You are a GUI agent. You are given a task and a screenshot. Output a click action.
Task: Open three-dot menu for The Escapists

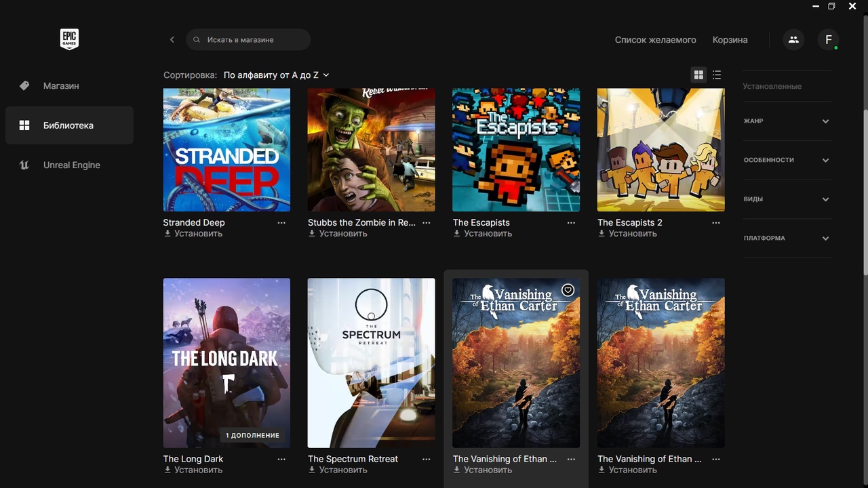(x=571, y=222)
